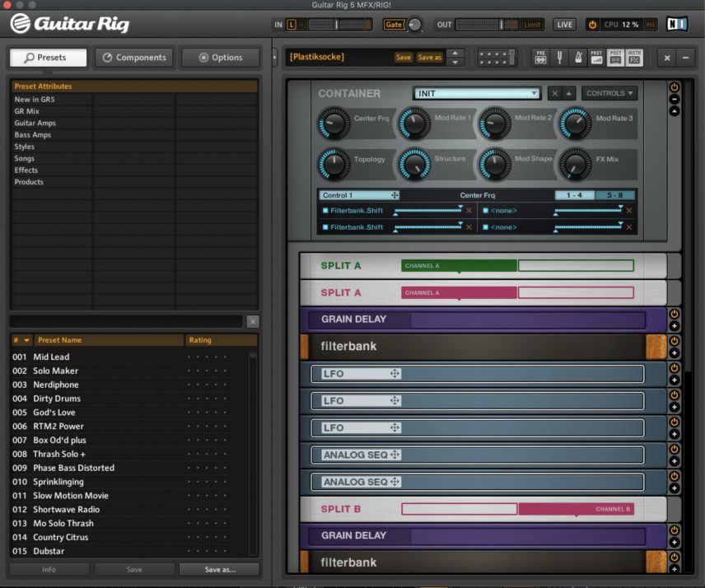The image size is (705, 588).
Task: Toggle the Container power button
Action: pos(674,87)
